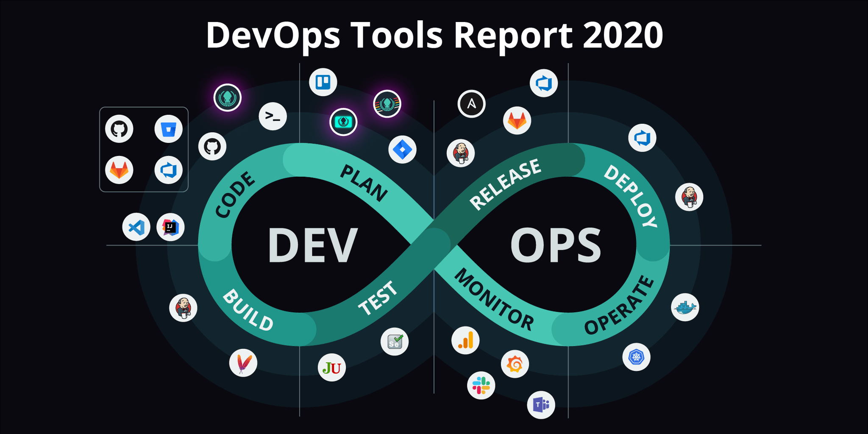The width and height of the screenshot is (868, 434).
Task: Click the Google Analytics bar chart icon
Action: coord(465,340)
